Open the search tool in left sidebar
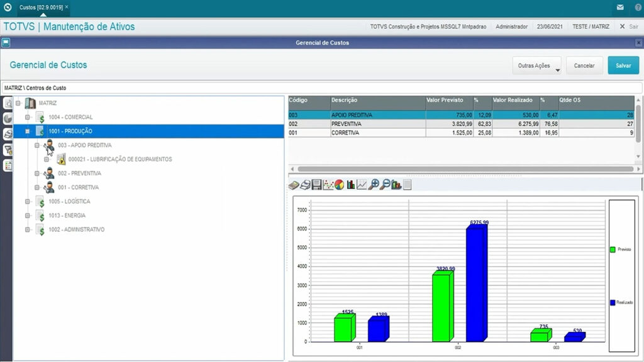 click(8, 103)
